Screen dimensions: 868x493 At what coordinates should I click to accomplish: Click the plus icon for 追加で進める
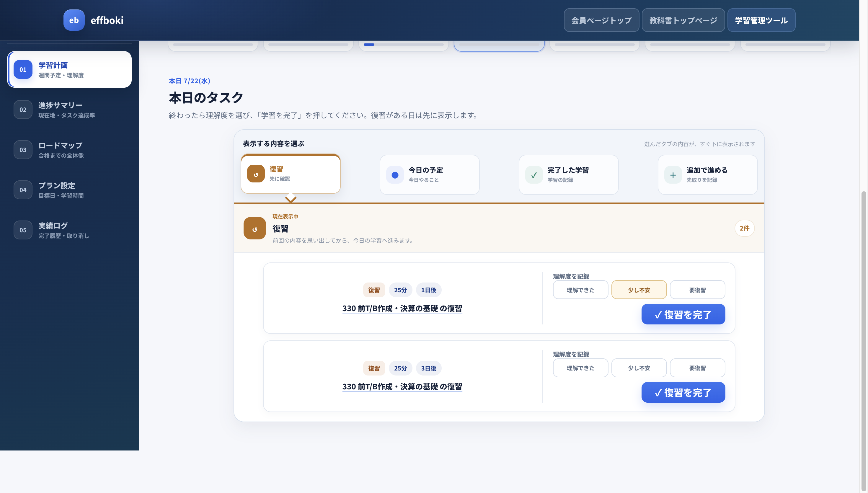click(673, 175)
